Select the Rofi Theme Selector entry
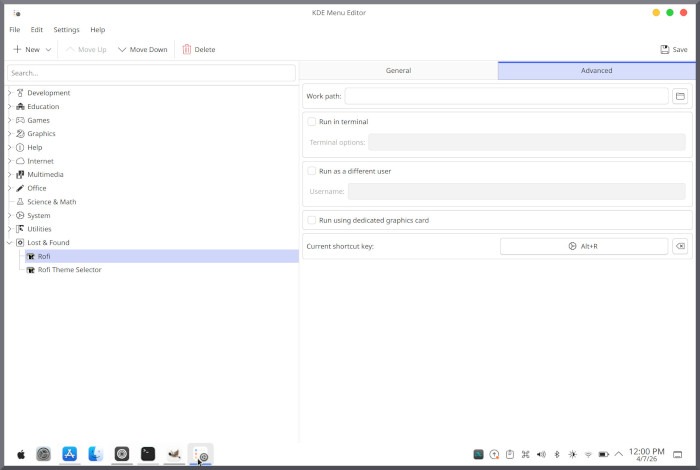 69,270
